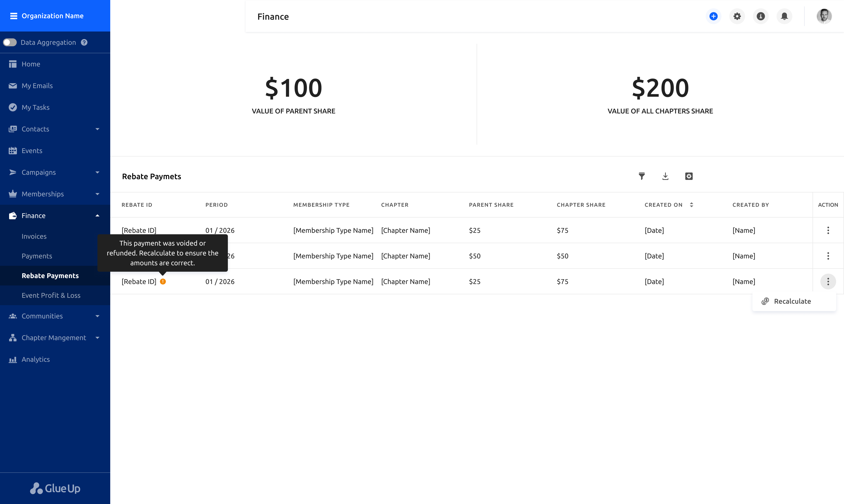Open the Invoices submenu item
The width and height of the screenshot is (844, 504).
tap(34, 236)
